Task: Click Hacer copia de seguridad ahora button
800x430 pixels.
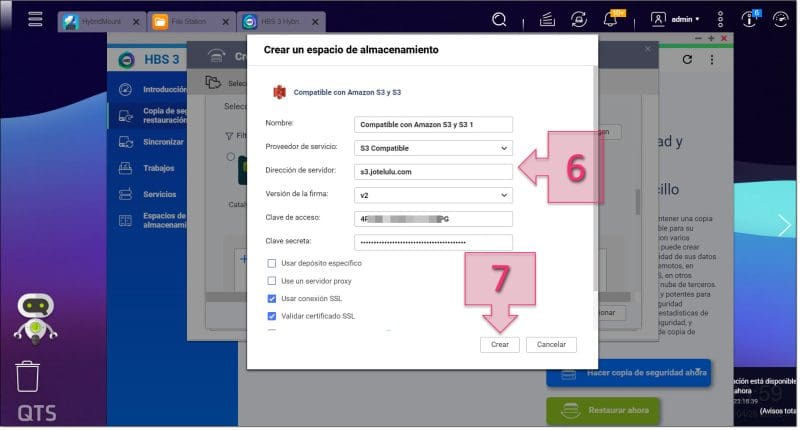Action: [x=629, y=373]
